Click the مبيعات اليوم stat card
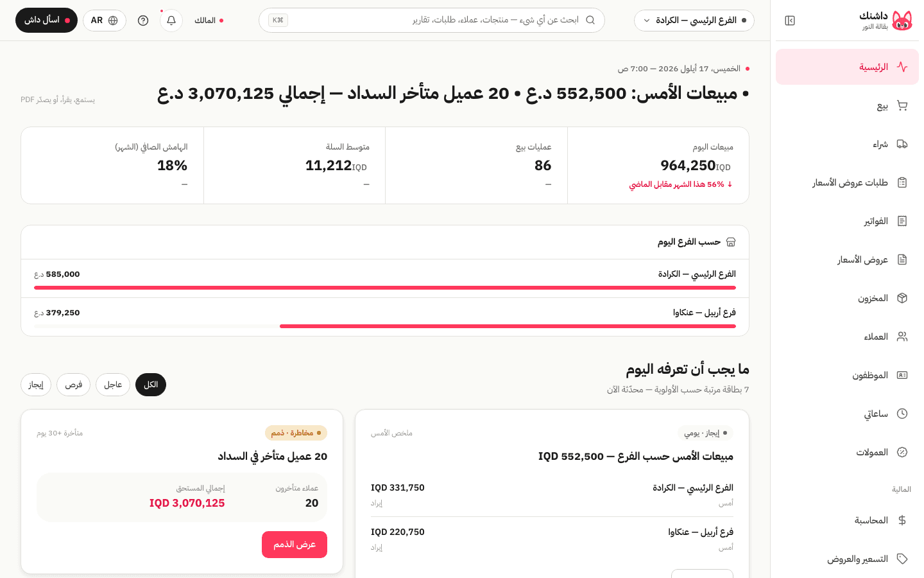Viewport: 924px width, 578px height. point(658,166)
